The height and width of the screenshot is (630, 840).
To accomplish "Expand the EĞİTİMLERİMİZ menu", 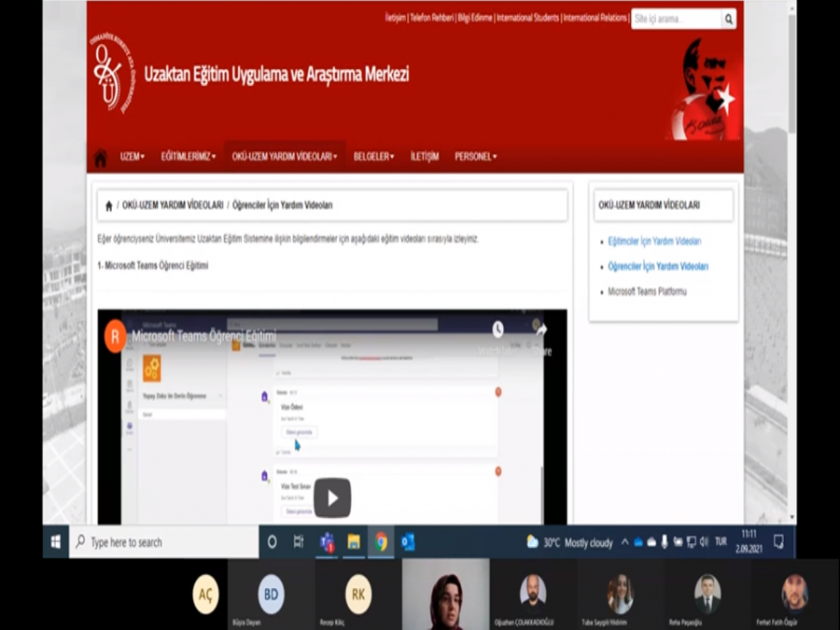I will (188, 157).
